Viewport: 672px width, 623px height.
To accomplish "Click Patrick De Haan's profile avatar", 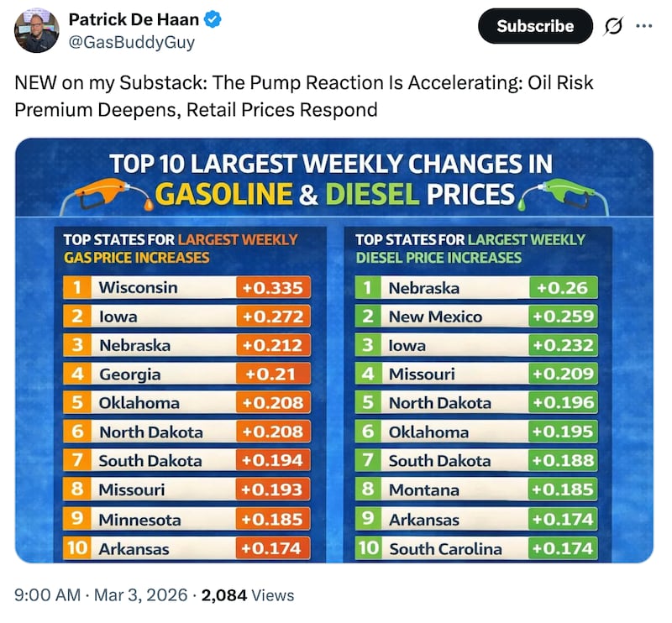I will click(x=35, y=31).
